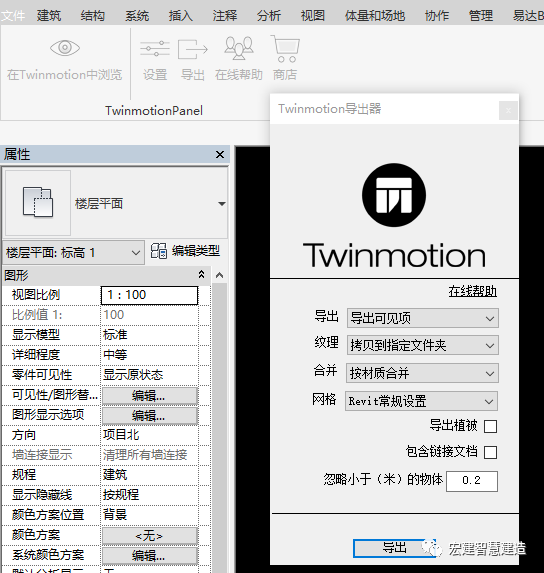
Task: Click the 导出 button at the dialog bottom
Action: (394, 548)
